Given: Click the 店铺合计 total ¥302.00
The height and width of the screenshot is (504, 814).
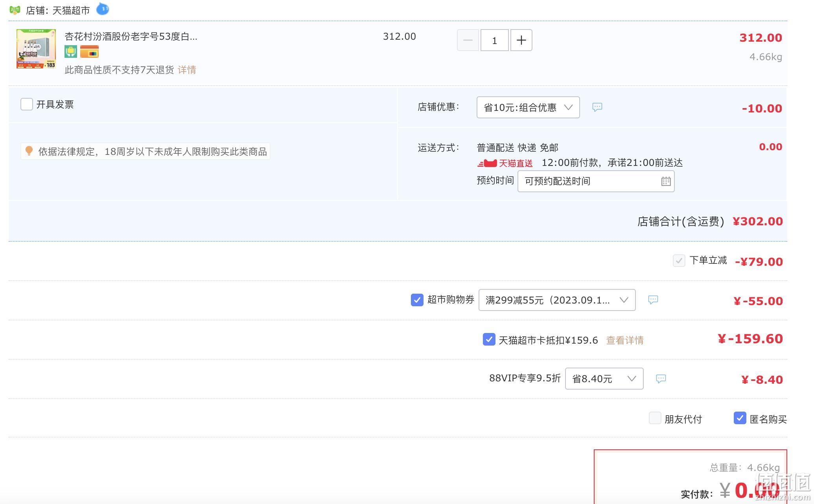Looking at the screenshot, I should click(x=757, y=221).
